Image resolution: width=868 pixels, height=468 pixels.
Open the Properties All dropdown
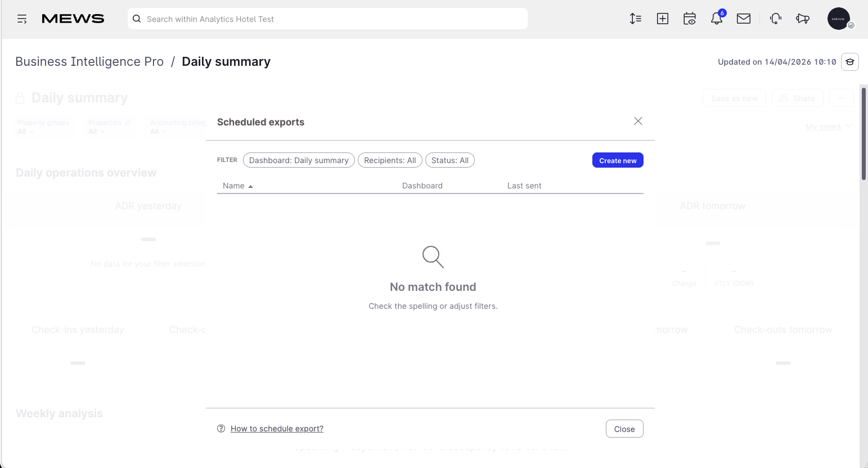110,127
